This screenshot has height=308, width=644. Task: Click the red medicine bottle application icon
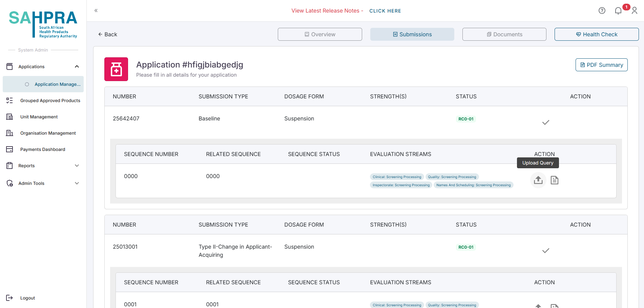point(116,69)
